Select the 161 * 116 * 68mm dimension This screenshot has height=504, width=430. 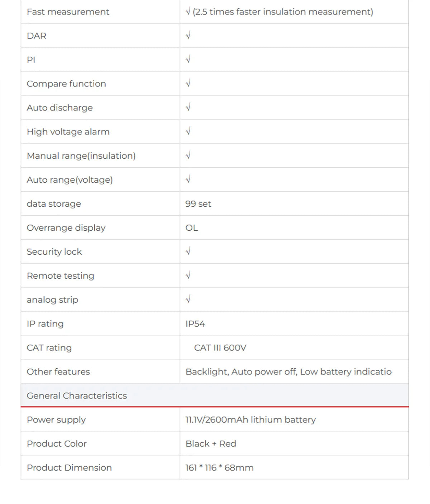(219, 468)
